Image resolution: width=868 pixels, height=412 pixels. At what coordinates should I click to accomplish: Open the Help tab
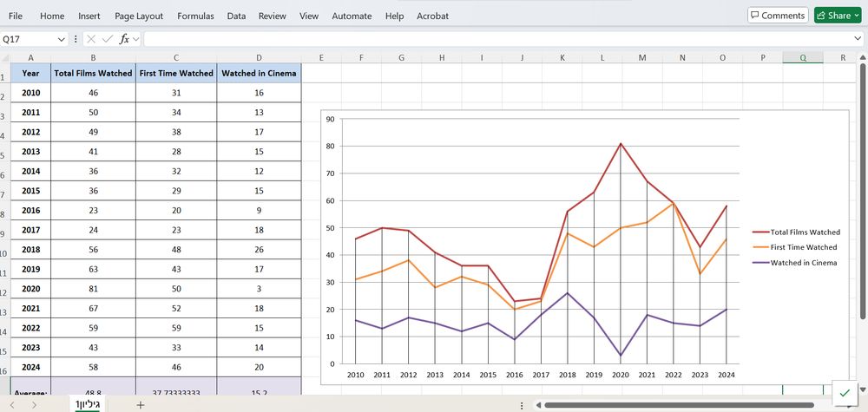(394, 16)
